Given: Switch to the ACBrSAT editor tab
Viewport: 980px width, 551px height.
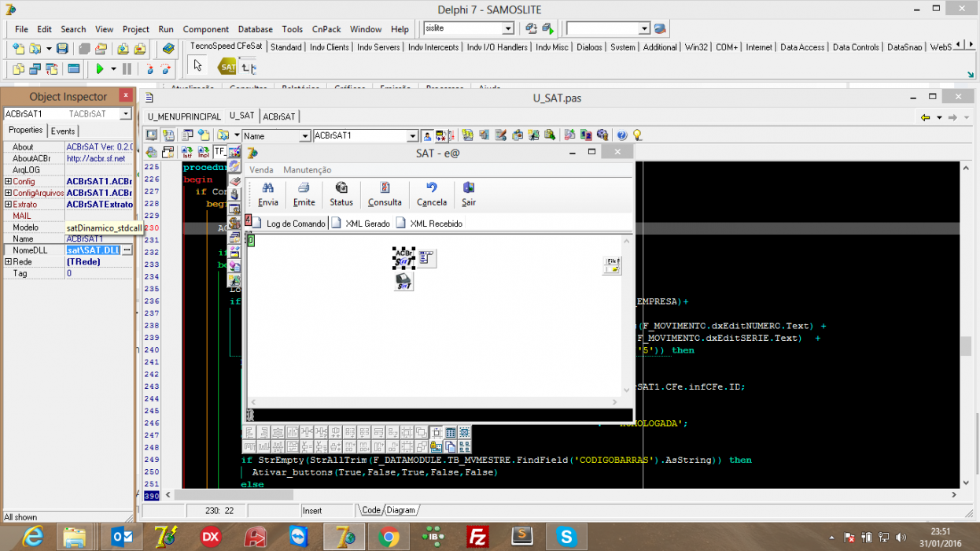Looking at the screenshot, I should click(279, 116).
